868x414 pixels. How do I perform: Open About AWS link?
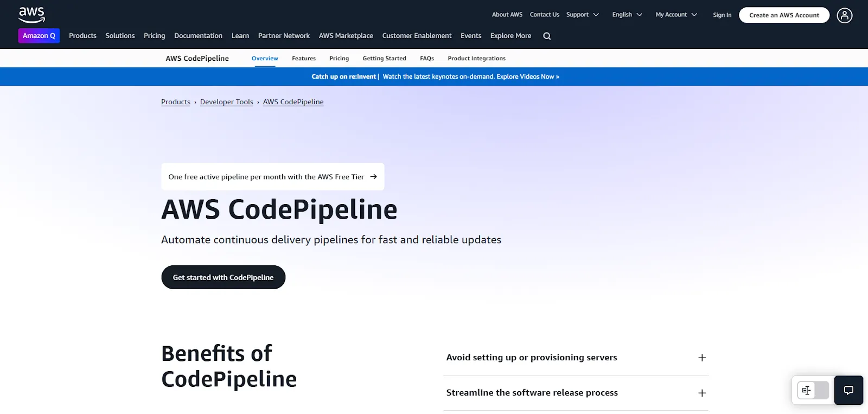507,15
